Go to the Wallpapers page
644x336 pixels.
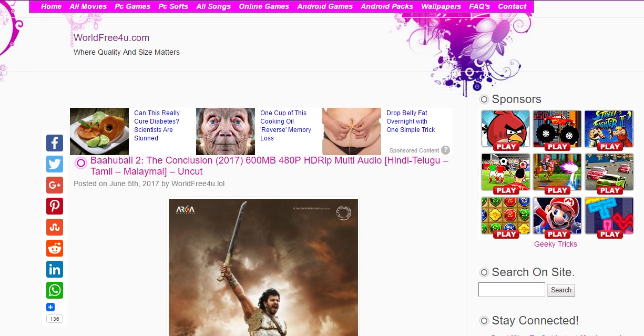point(441,6)
